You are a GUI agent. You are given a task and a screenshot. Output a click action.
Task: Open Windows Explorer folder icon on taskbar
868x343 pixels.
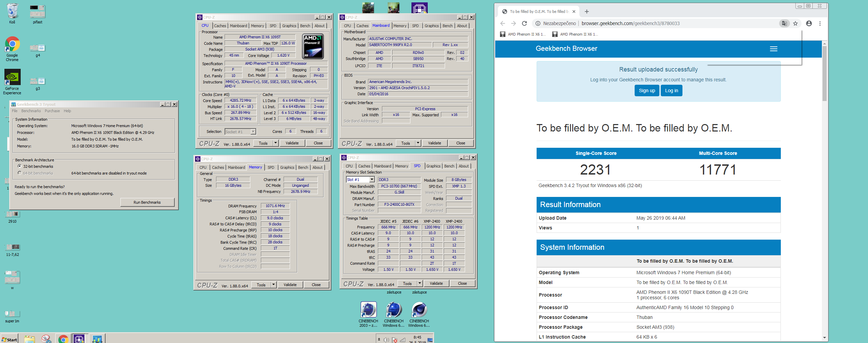point(30,339)
